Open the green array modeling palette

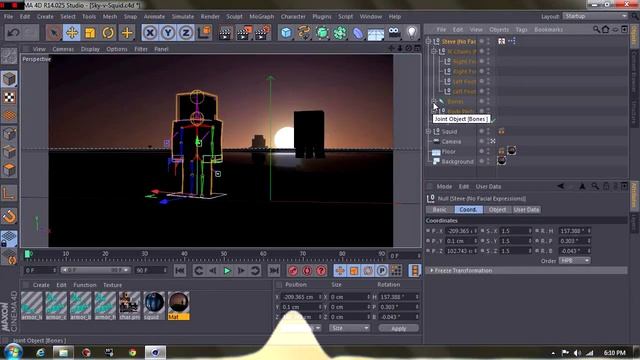340,33
